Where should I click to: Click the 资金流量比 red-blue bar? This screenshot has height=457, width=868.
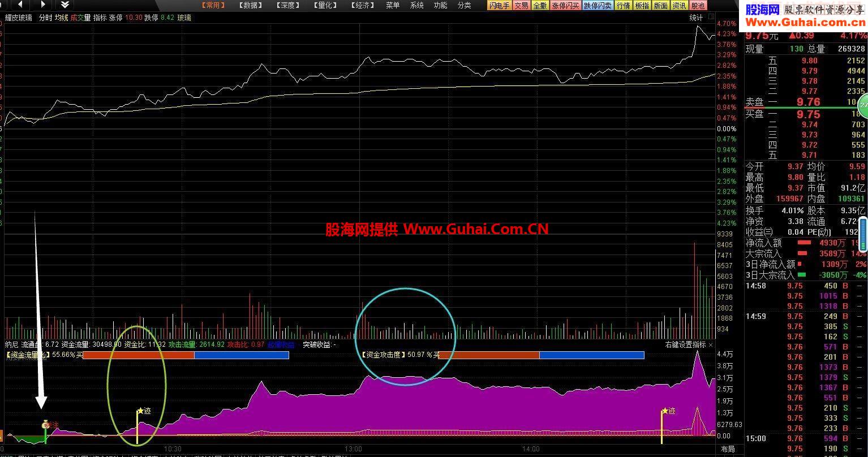[186, 355]
